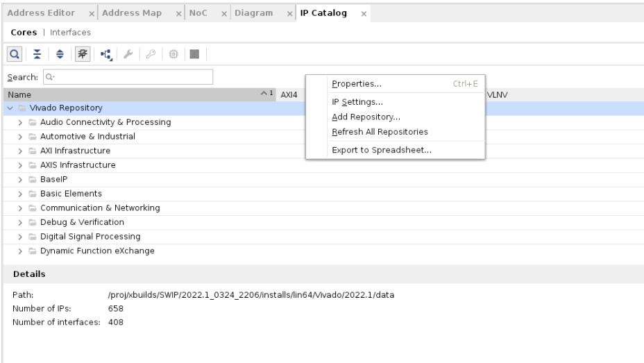Viewport: 644px width, 363px height.
Task: Select BaseIP folder
Action: coord(54,180)
